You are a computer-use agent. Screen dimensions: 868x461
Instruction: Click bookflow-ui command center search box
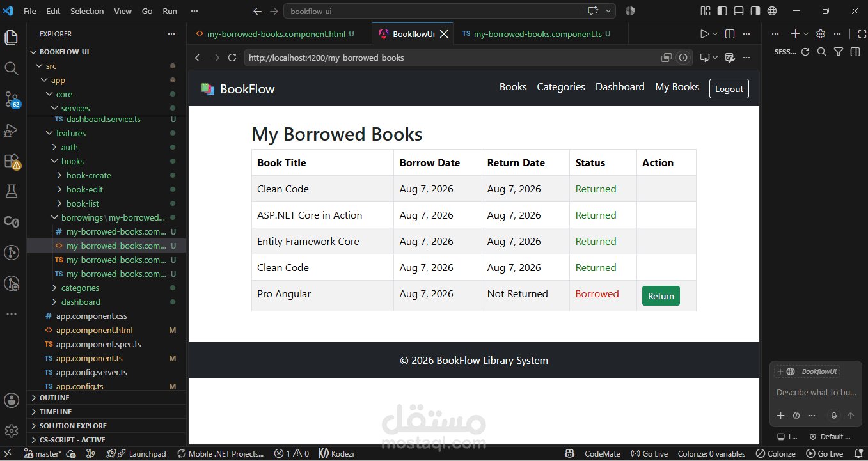point(433,11)
